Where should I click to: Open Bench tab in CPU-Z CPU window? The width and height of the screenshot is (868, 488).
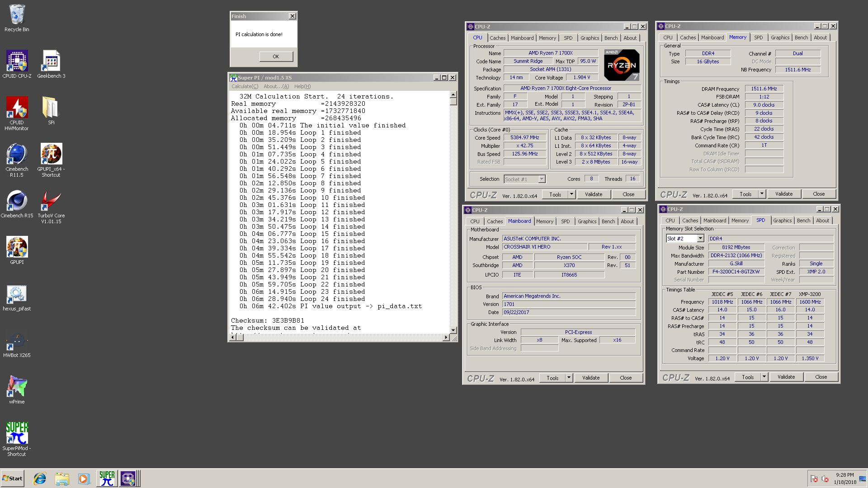(611, 38)
